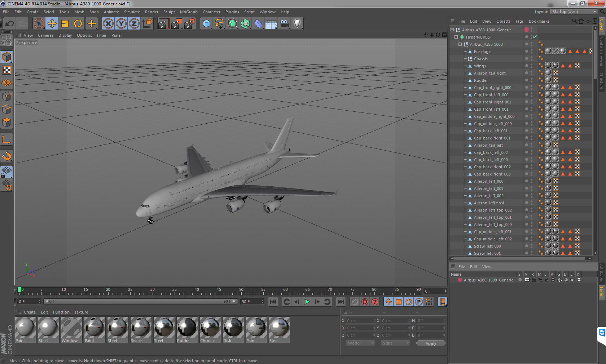Add a HyperNURBS generator object
Image resolution: width=606 pixels, height=364 pixels.
click(x=232, y=24)
